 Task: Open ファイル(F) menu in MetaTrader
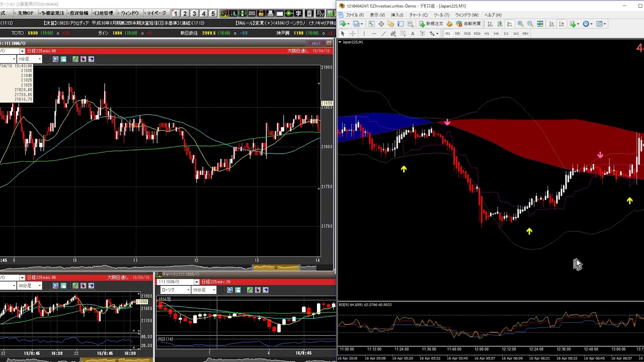(x=354, y=15)
